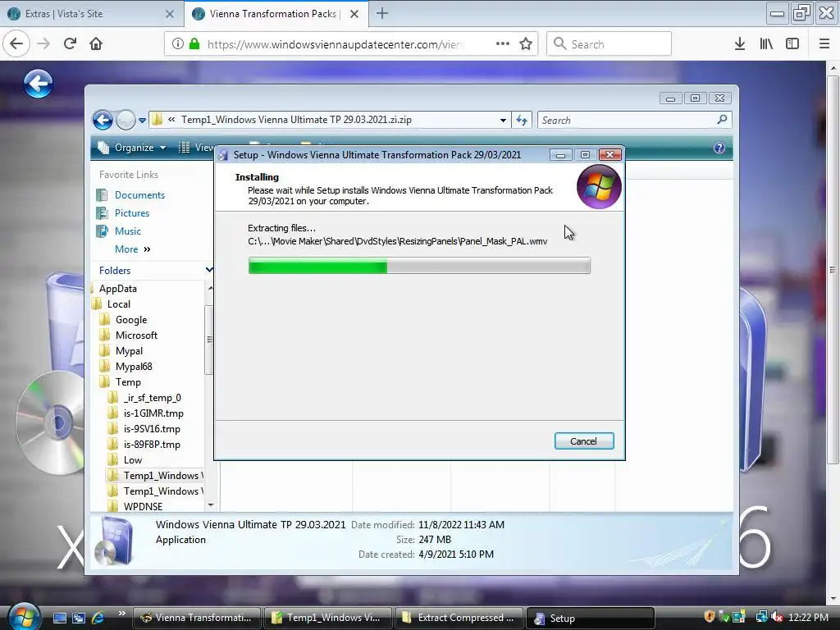Cancel the Vienna installation
Image resolution: width=840 pixels, height=630 pixels.
584,441
